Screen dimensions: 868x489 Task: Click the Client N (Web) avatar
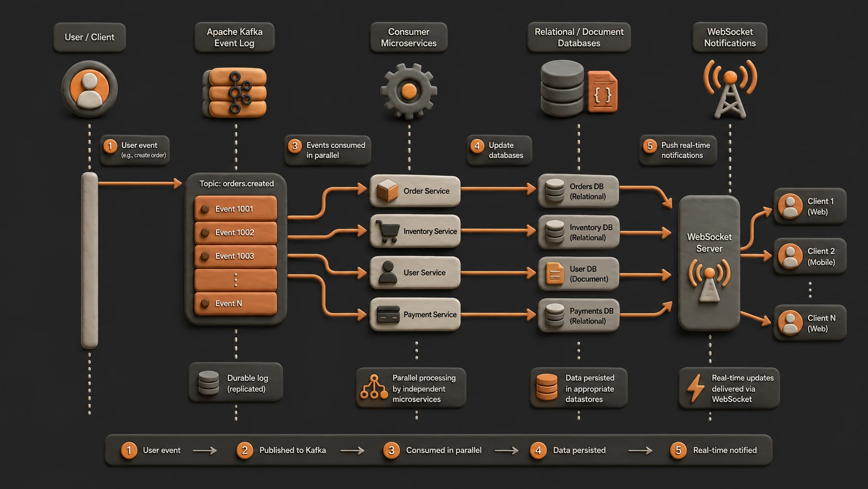790,323
